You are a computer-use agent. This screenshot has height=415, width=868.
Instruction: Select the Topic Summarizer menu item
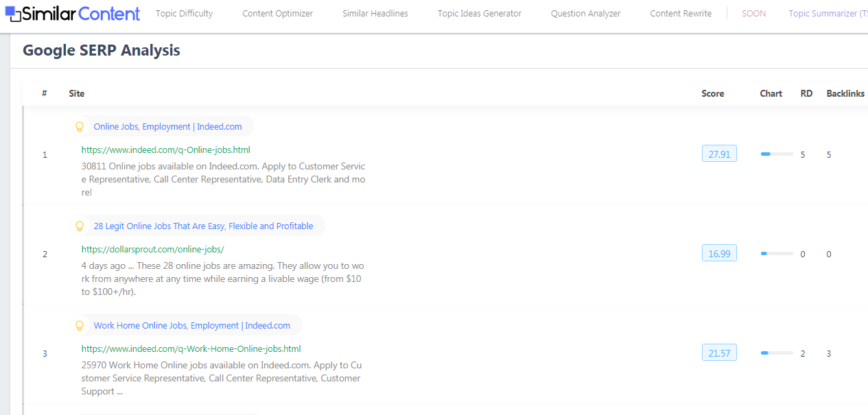[x=828, y=14]
